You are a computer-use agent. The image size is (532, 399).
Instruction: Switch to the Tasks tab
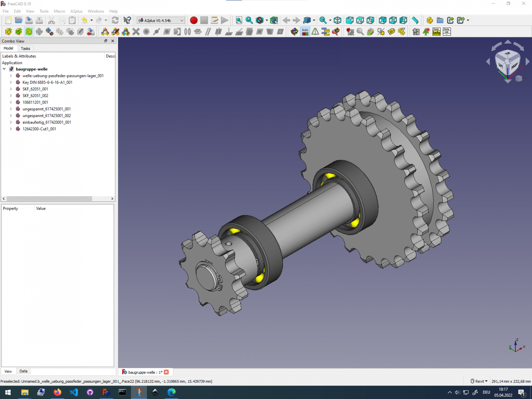[25, 48]
